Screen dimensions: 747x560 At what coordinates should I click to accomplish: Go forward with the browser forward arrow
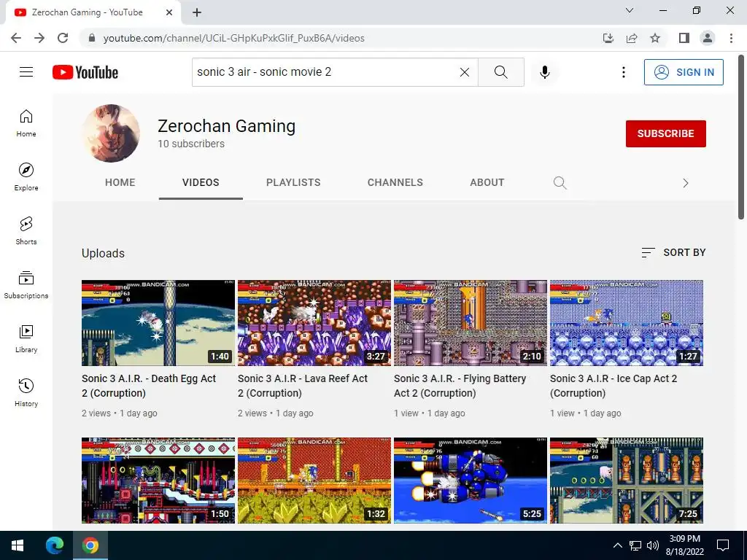click(x=39, y=38)
